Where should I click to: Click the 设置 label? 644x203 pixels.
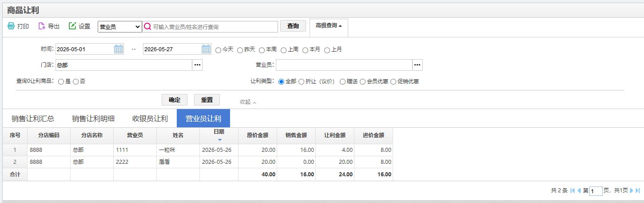pos(84,27)
